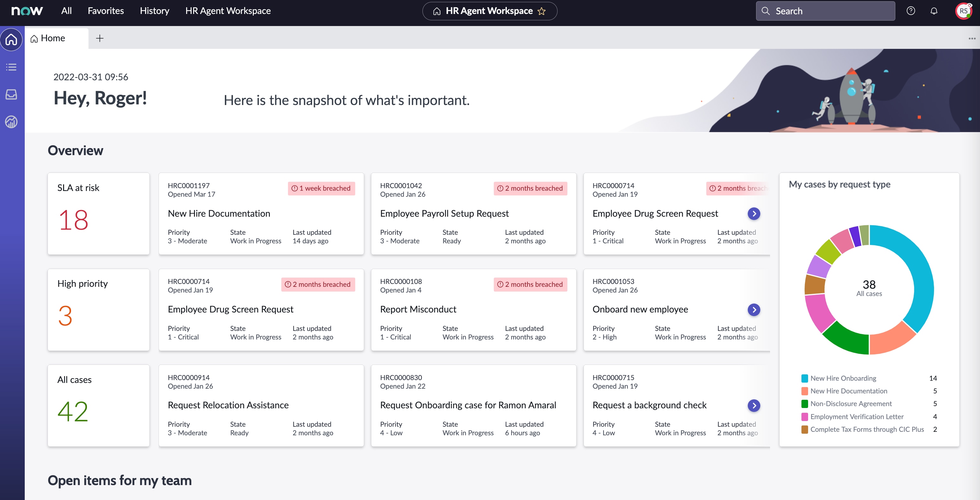The width and height of the screenshot is (980, 500).
Task: Open case HRC0000914 Request Relocation Assistance
Action: click(228, 405)
